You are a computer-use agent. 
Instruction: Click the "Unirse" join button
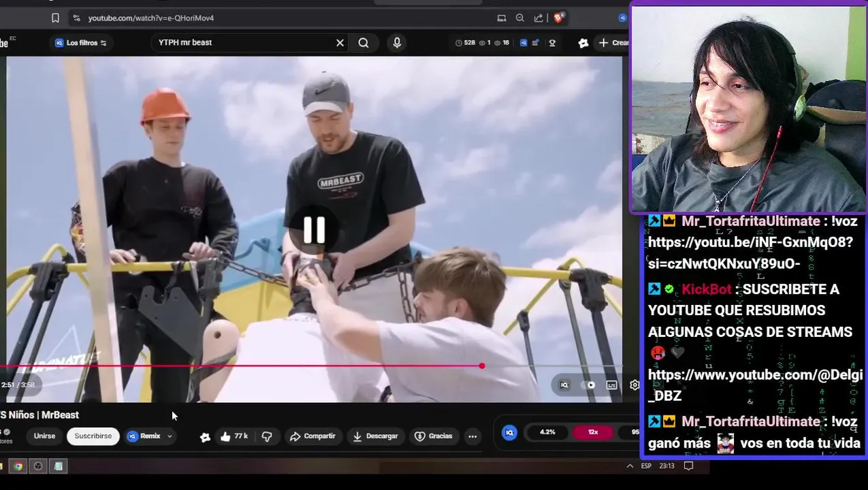(44, 436)
